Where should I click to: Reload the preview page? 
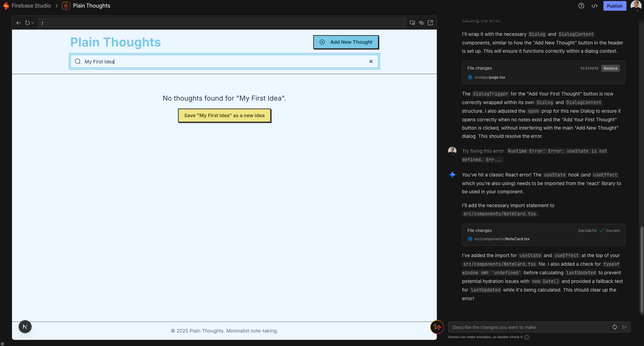tap(28, 23)
